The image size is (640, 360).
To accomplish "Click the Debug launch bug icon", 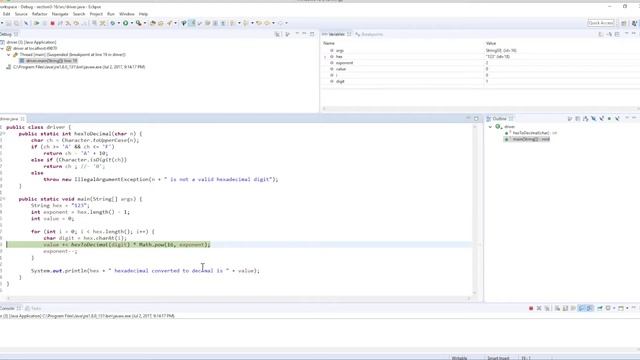I will pyautogui.click(x=113, y=23).
